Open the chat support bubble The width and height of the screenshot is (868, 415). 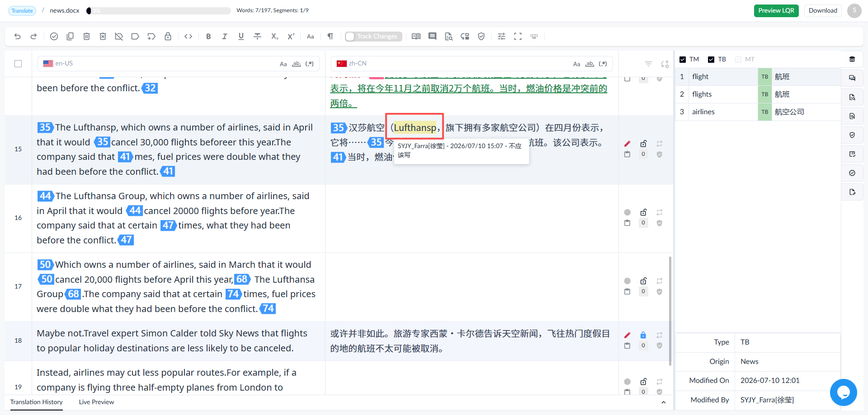[x=843, y=392]
